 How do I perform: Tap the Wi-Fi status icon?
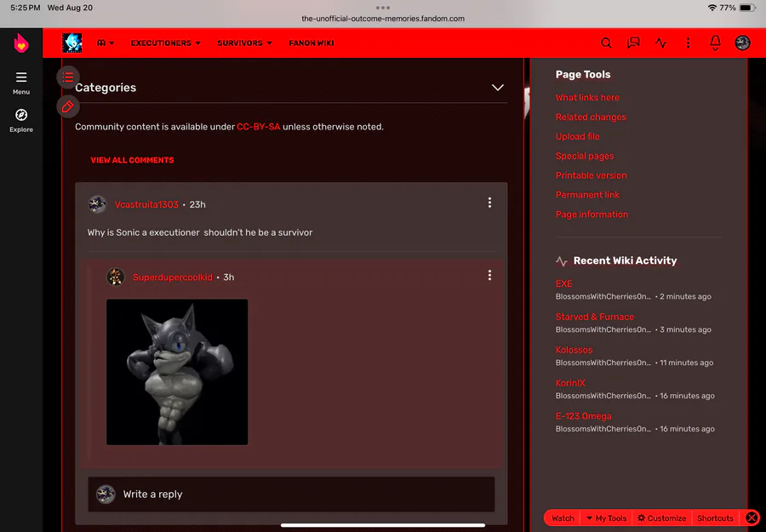(712, 8)
